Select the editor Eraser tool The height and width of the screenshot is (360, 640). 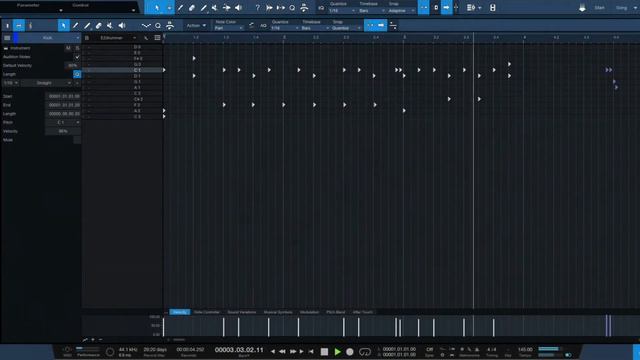tap(99, 25)
